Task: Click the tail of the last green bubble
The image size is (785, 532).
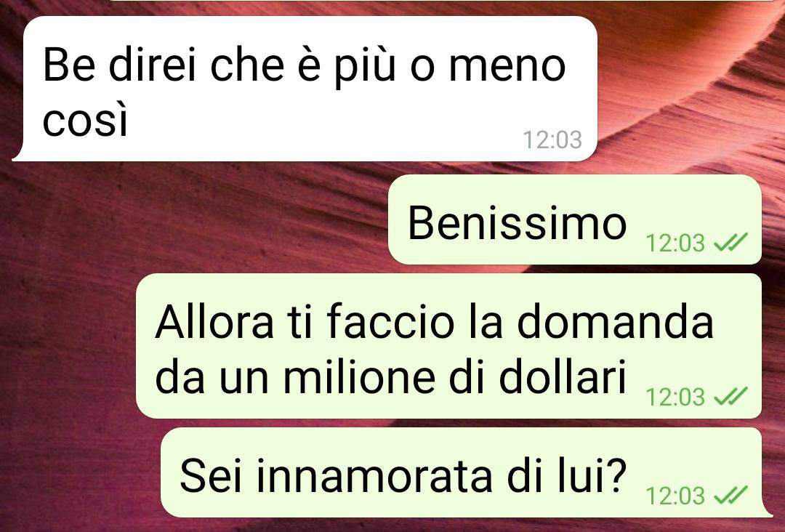Action: click(x=766, y=512)
